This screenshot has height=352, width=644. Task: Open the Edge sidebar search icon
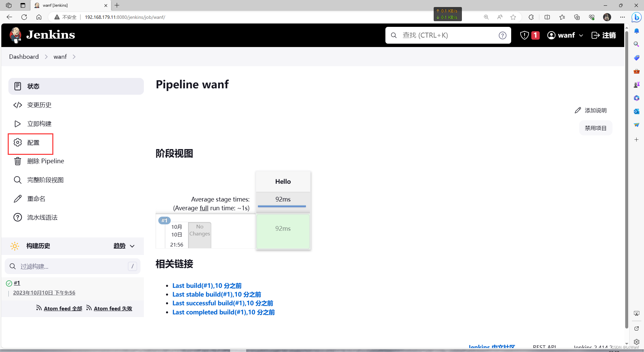point(636,44)
